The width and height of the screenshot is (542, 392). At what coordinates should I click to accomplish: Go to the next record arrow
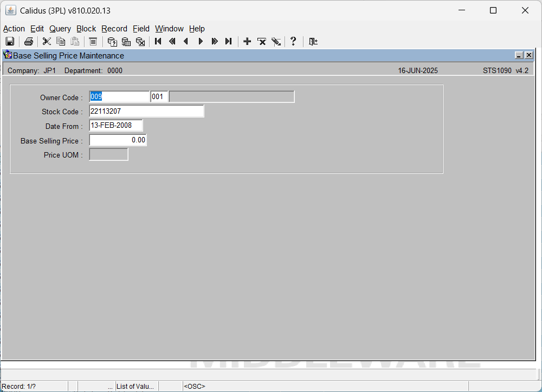click(x=201, y=42)
